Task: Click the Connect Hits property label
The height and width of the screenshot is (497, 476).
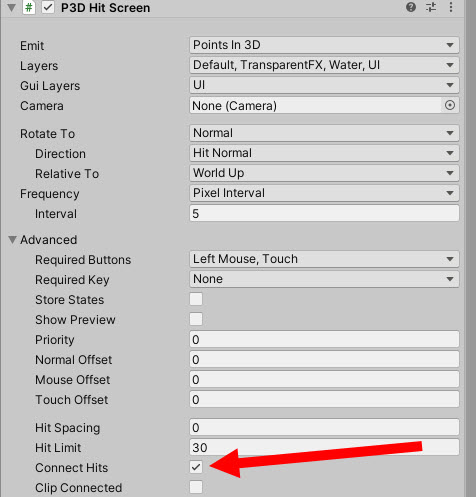Action: [72, 468]
